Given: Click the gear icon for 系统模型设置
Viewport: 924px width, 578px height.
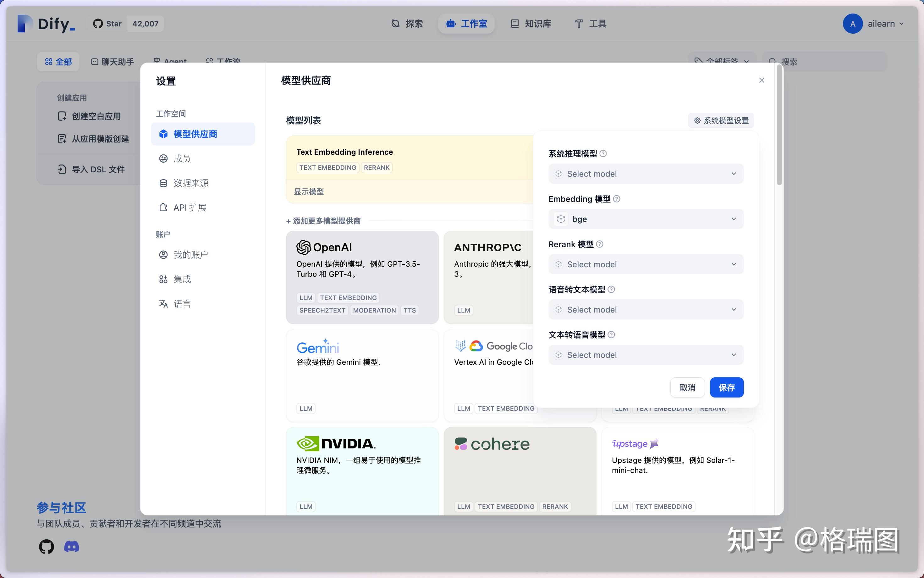Looking at the screenshot, I should (697, 120).
